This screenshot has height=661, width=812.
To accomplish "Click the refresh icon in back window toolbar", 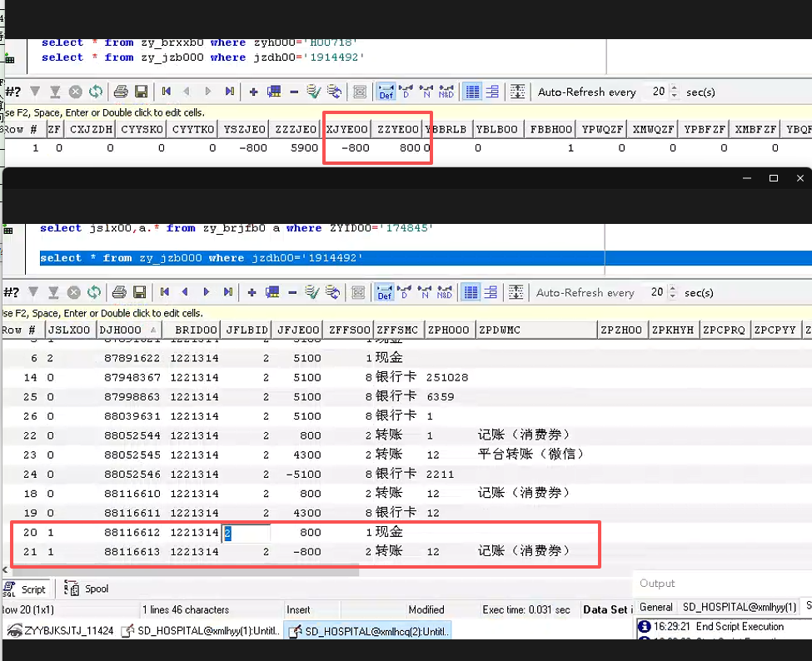I will 95,92.
